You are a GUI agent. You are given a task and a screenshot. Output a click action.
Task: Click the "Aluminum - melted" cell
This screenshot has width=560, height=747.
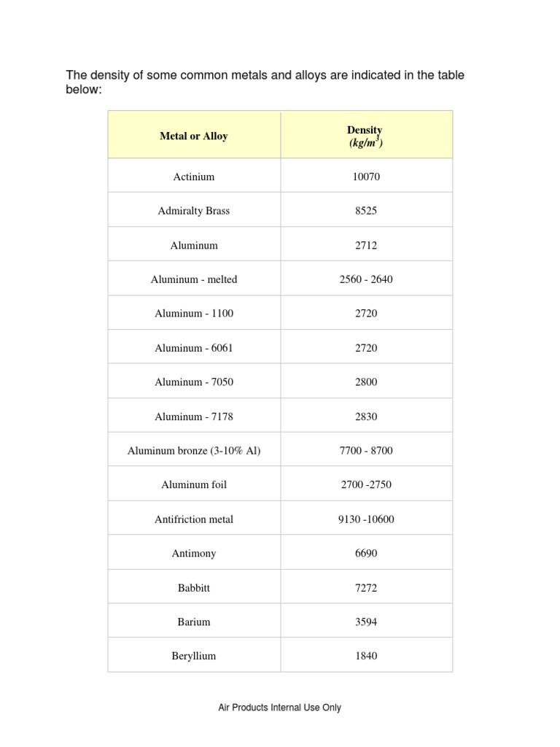tap(194, 279)
